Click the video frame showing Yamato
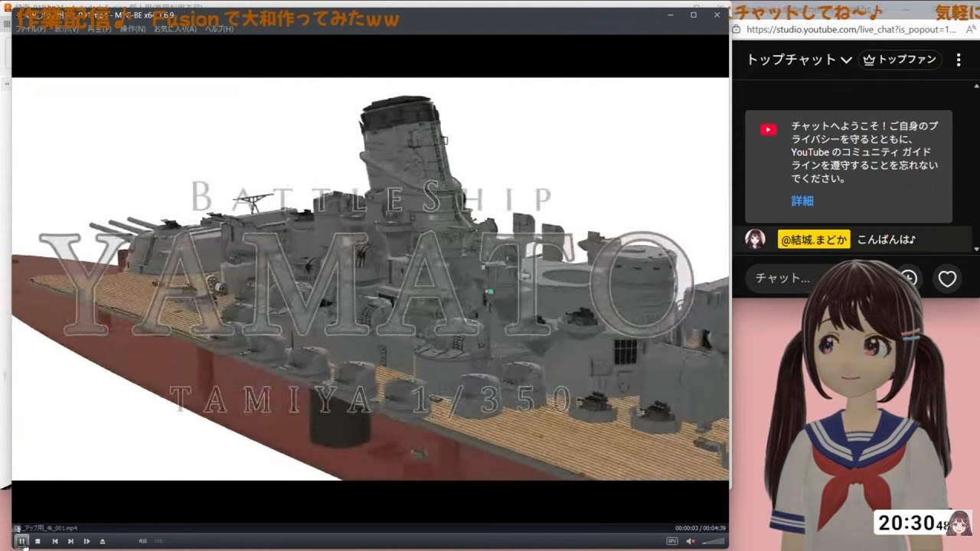 coord(371,279)
